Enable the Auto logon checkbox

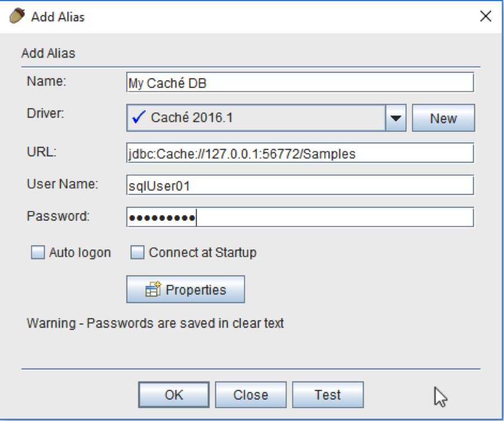(38, 253)
